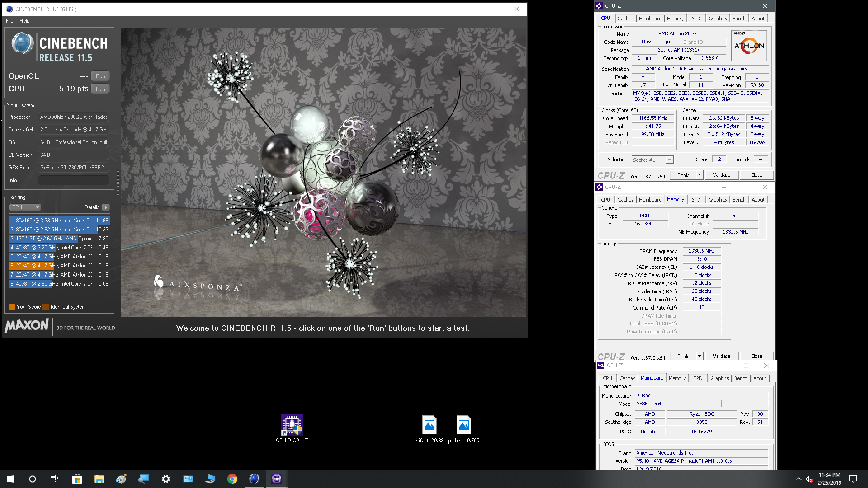
Task: Open the ranking CPU dropdown
Action: click(25, 207)
